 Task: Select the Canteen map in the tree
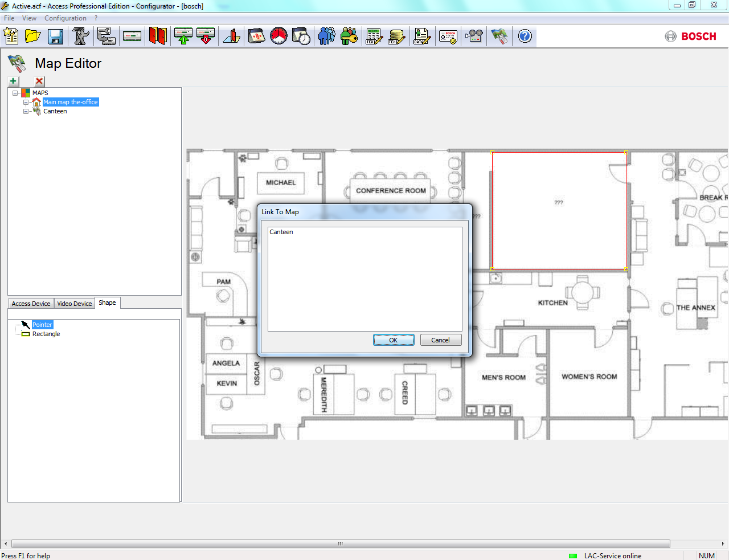(55, 111)
